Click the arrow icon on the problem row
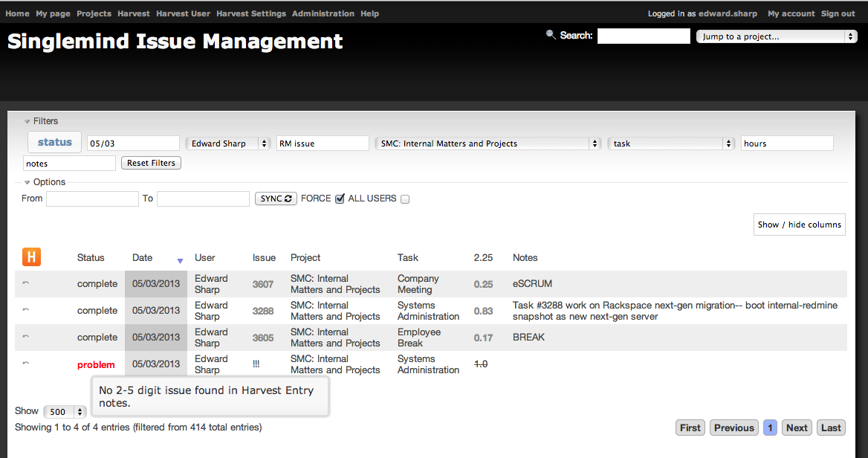 click(x=26, y=364)
